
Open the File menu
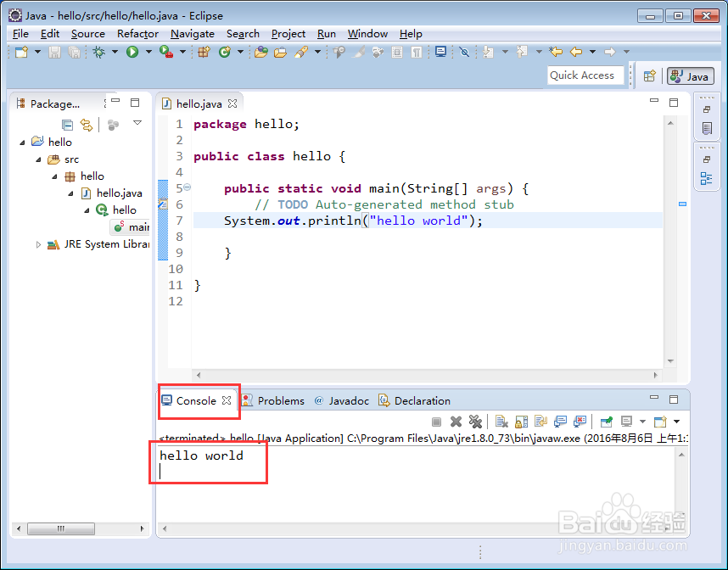click(x=20, y=34)
